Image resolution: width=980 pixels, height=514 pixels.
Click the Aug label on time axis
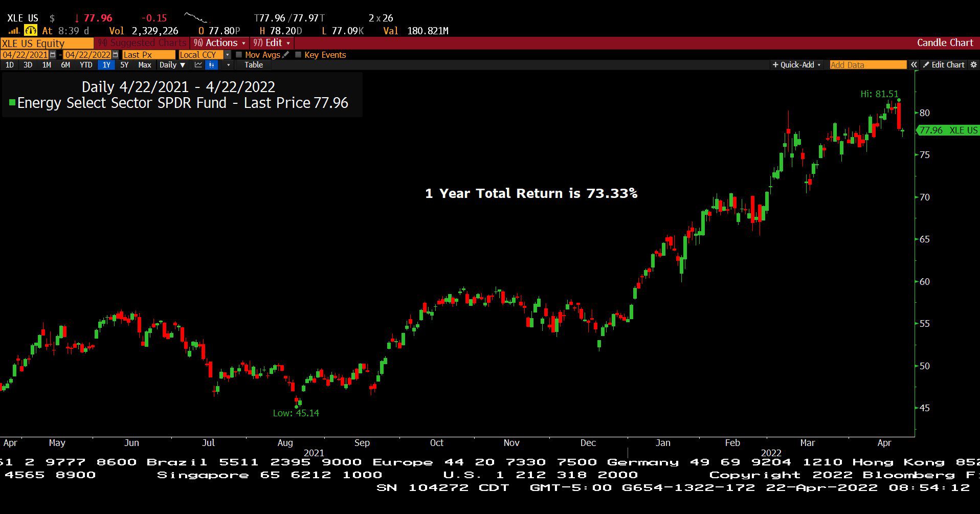click(x=285, y=443)
